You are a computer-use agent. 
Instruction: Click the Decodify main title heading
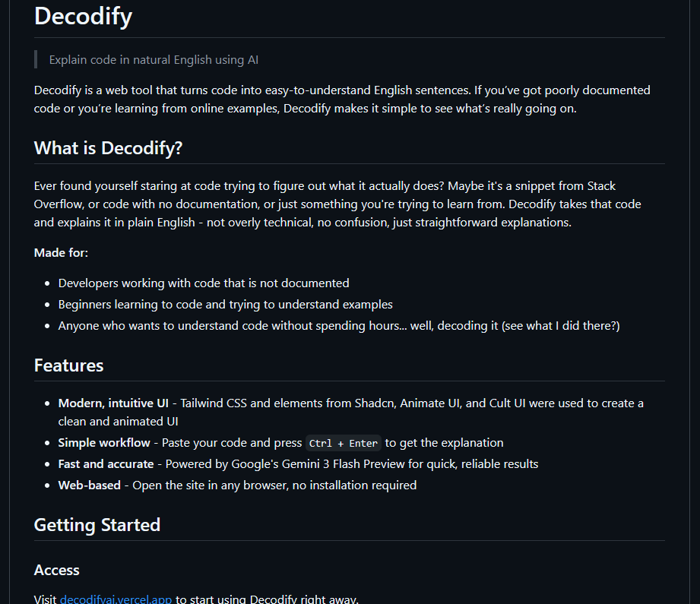coord(83,16)
